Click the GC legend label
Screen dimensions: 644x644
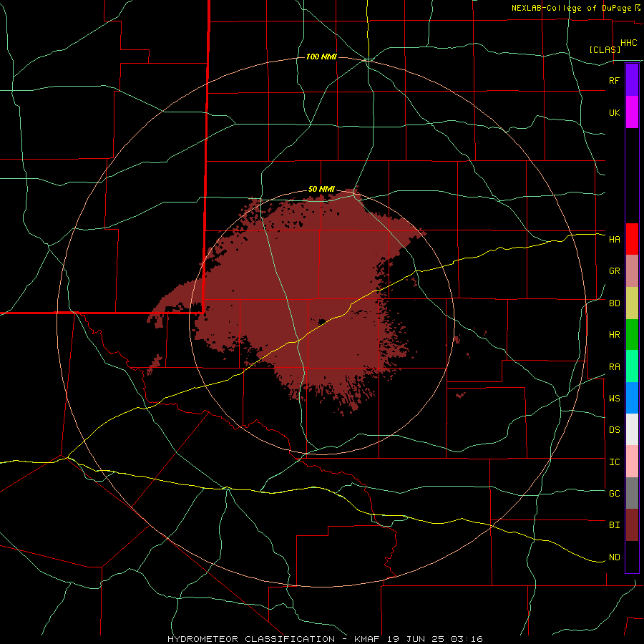point(614,494)
